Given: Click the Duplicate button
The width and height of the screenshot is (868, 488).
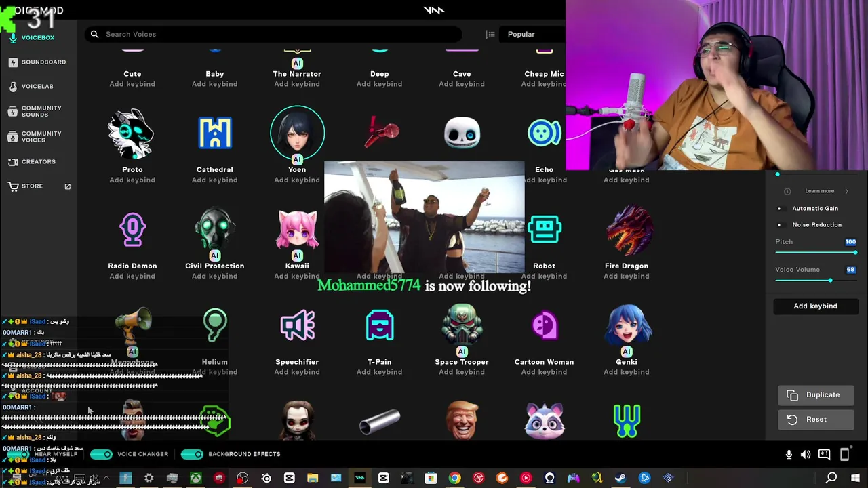Looking at the screenshot, I should tap(816, 394).
